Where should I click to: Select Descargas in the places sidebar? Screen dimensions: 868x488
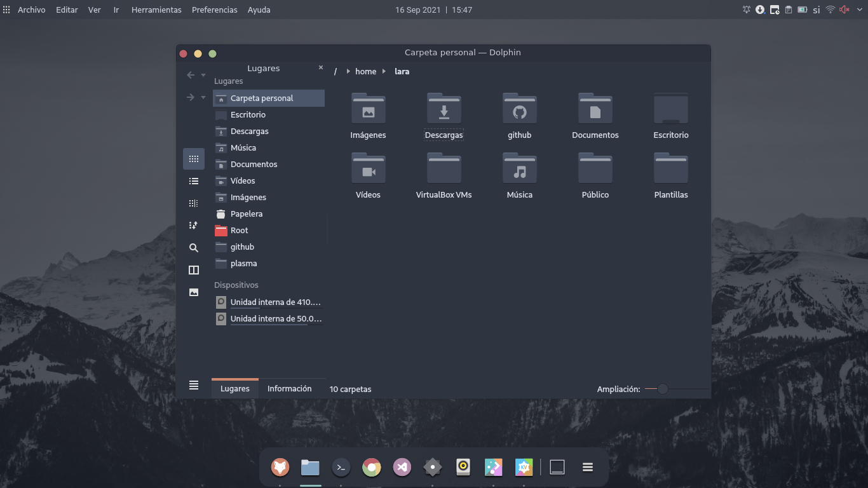[269, 131]
